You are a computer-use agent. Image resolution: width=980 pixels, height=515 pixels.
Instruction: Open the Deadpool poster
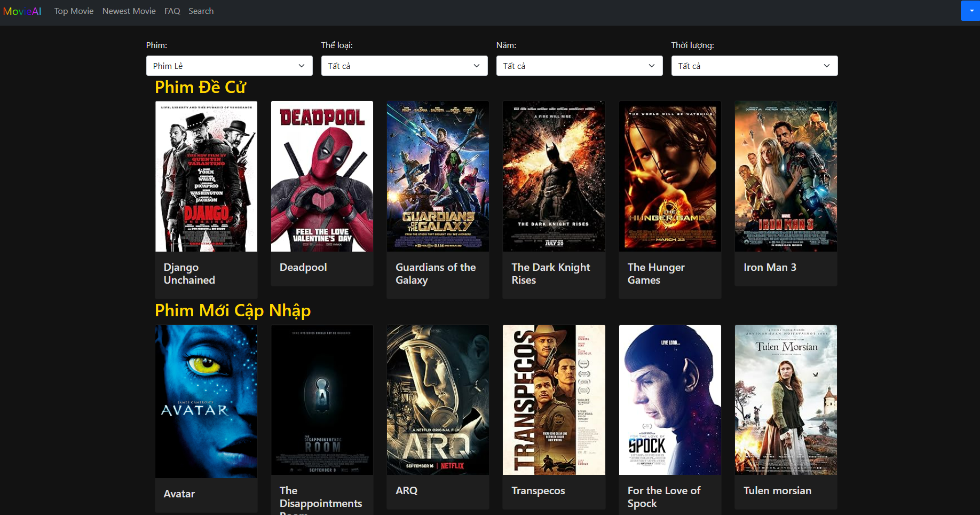pyautogui.click(x=322, y=176)
